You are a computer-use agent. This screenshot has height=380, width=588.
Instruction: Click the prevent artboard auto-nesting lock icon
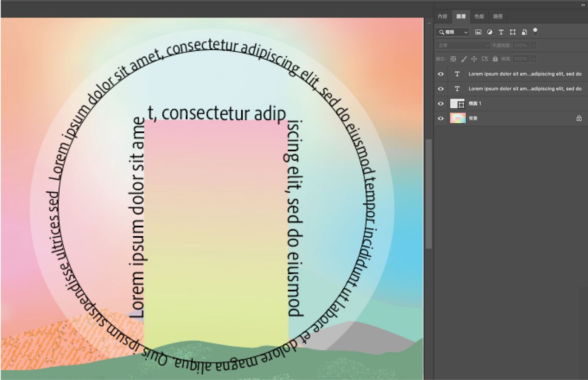(484, 59)
